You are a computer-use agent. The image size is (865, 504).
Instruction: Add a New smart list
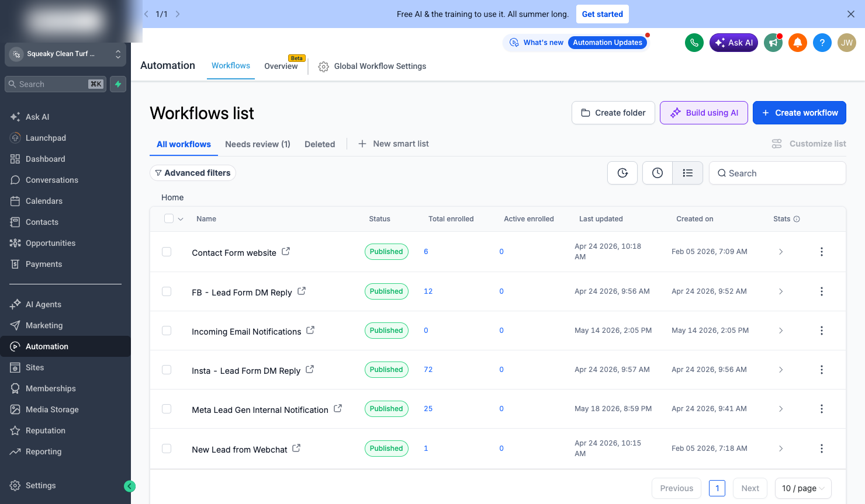[393, 144]
